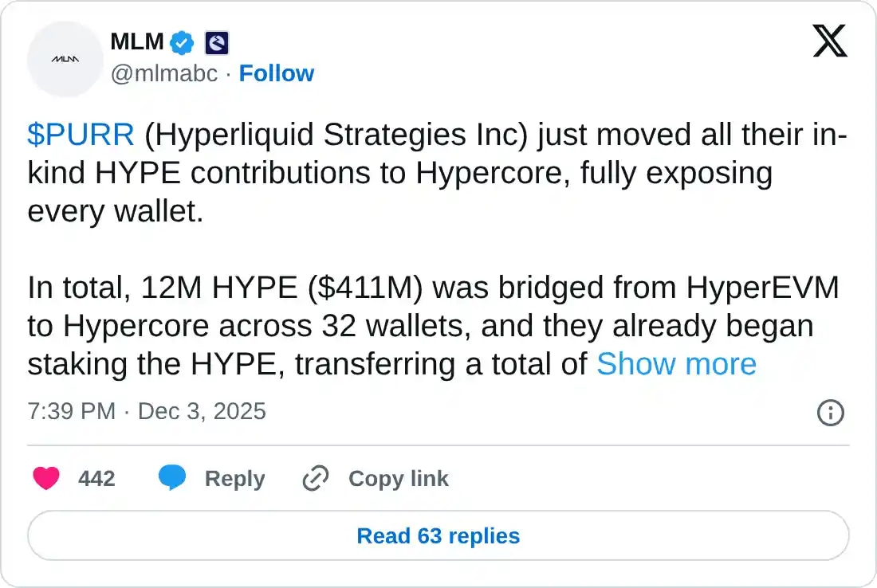This screenshot has width=877, height=588.
Task: Click the Copy link chain icon
Action: (x=314, y=478)
